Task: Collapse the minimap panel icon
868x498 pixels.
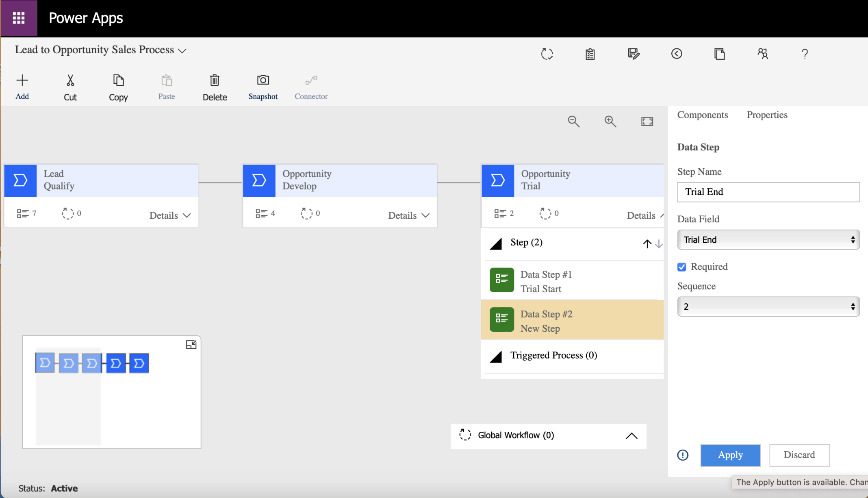Action: [191, 345]
